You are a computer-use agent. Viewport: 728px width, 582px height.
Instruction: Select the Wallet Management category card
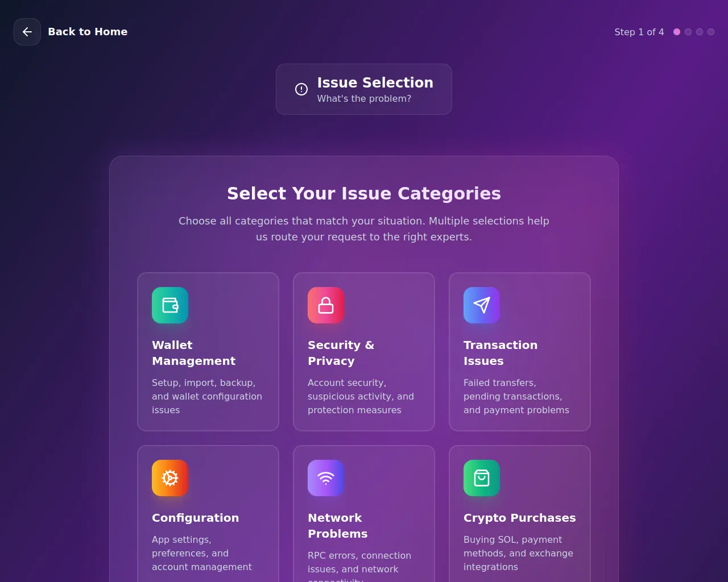point(208,352)
